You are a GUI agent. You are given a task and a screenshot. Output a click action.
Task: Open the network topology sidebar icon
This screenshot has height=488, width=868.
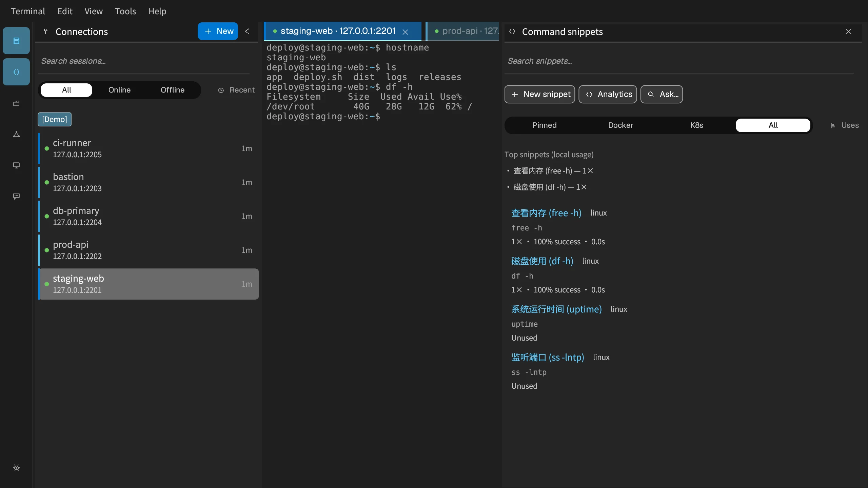point(16,135)
